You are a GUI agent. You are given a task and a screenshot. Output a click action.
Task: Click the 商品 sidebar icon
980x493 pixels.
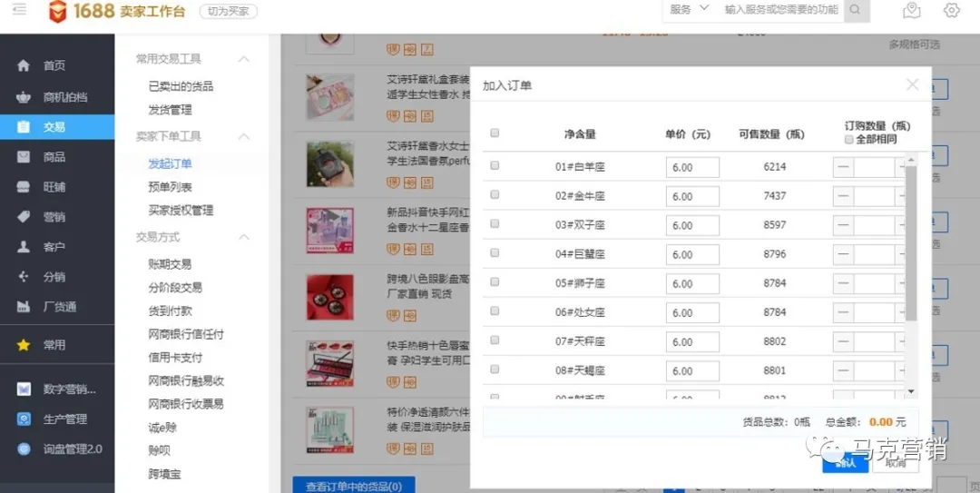pos(24,157)
